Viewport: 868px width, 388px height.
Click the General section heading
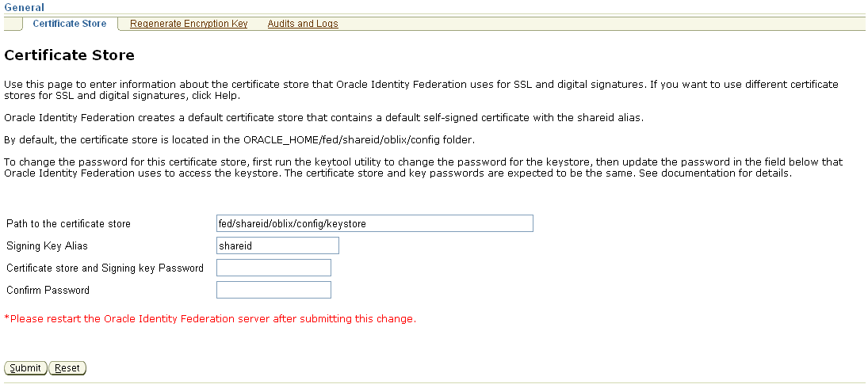pyautogui.click(x=25, y=7)
